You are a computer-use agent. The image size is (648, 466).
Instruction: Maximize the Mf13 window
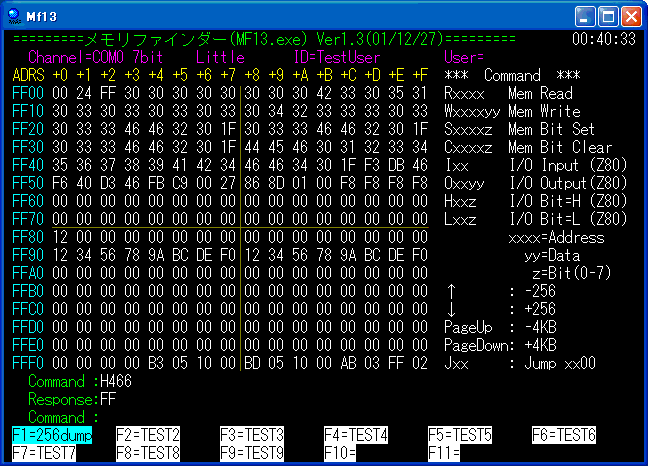point(607,16)
